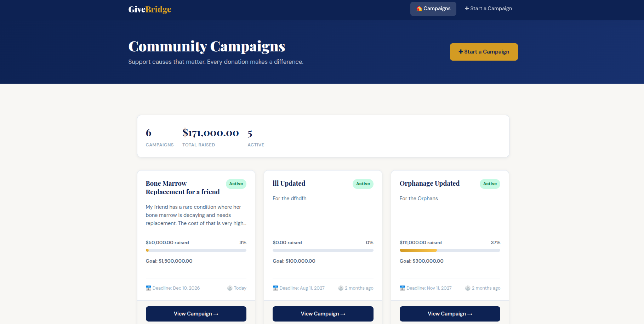Select the 37% progress label

pyautogui.click(x=495, y=242)
